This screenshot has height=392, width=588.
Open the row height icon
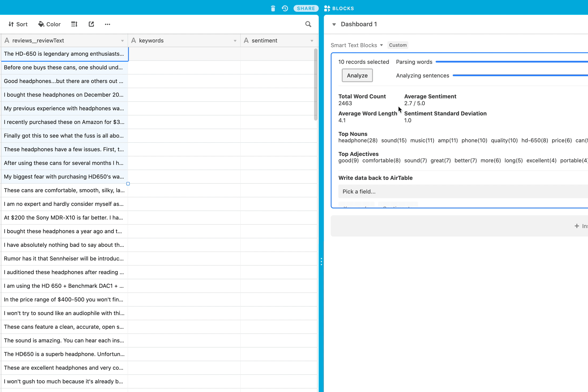coord(74,24)
